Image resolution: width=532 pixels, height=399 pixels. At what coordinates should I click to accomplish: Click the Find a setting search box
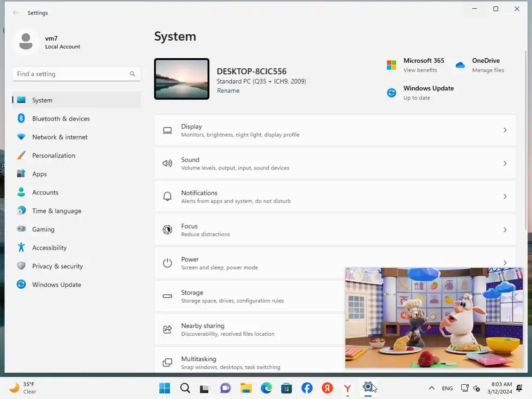tap(76, 74)
